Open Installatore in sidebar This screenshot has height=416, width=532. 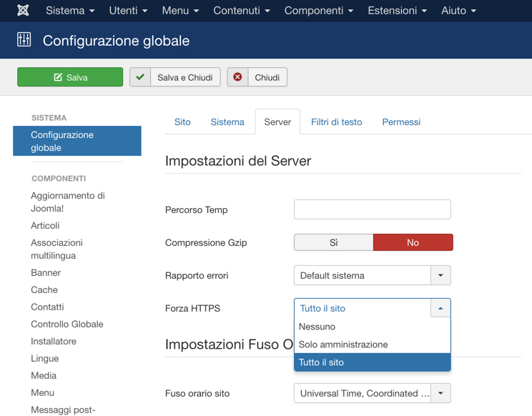(54, 342)
